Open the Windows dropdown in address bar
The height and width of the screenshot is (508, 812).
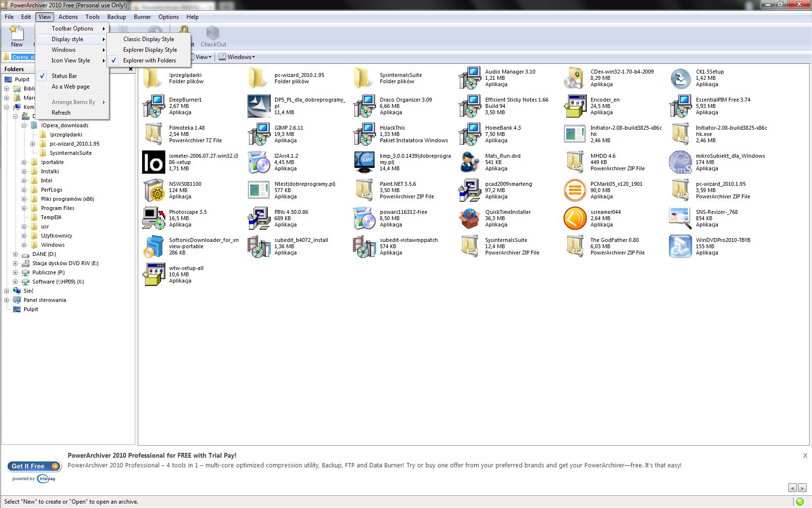[237, 57]
